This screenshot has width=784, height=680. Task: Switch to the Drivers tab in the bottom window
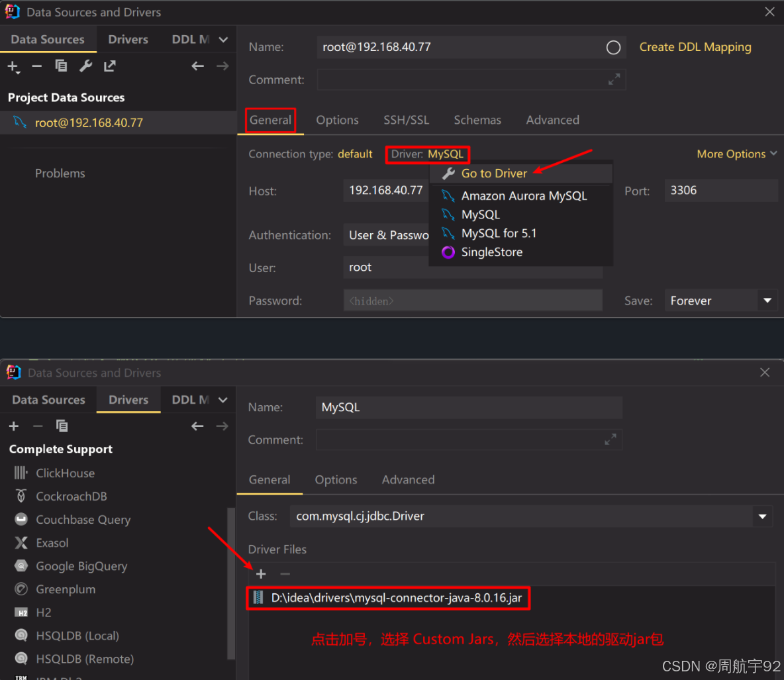coord(128,400)
